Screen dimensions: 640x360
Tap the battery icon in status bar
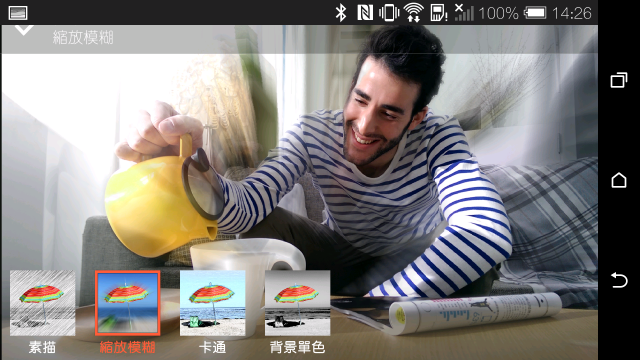coord(535,13)
